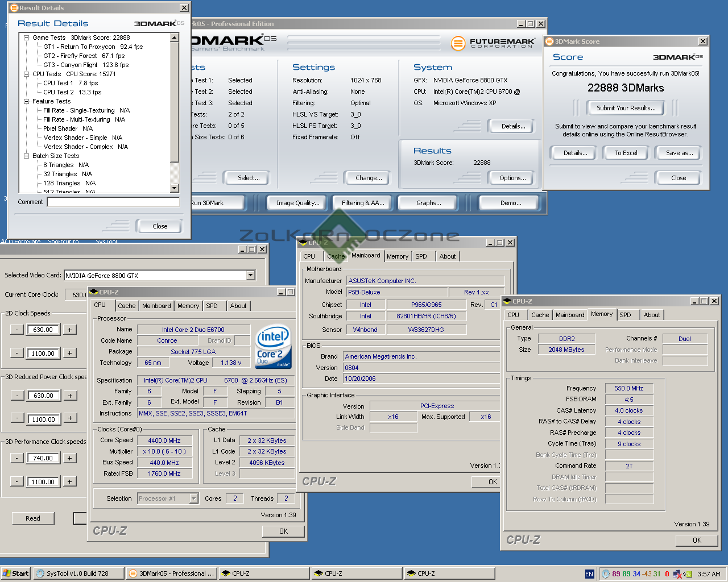
Task: Increase the 2D Clock Speeds 630.00 value
Action: click(x=69, y=330)
